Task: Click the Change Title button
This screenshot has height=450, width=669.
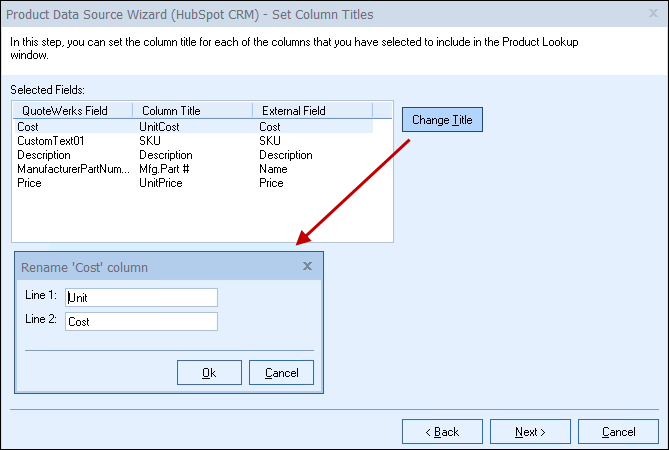Action: 443,120
